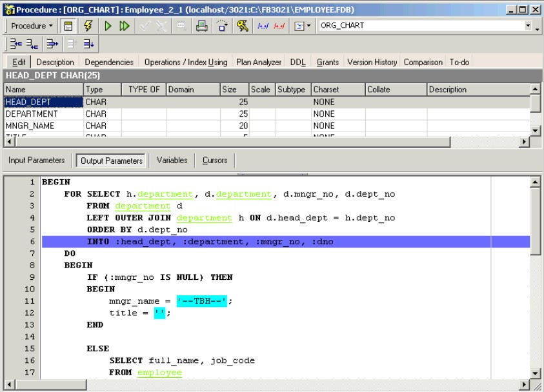Open the DDL tab
Image resolution: width=544 pixels, height=392 pixels.
(297, 62)
